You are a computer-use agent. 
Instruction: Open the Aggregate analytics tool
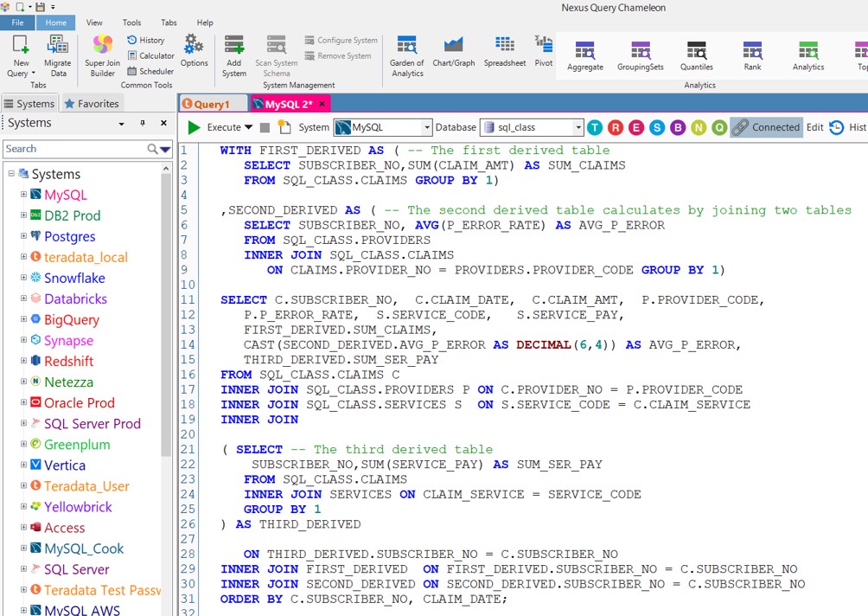point(585,55)
